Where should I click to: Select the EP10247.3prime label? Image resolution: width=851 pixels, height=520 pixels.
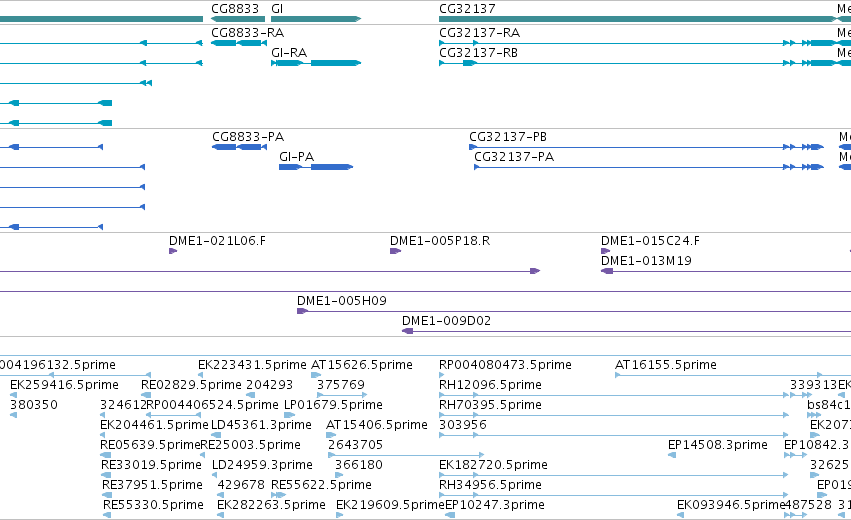[x=494, y=505]
